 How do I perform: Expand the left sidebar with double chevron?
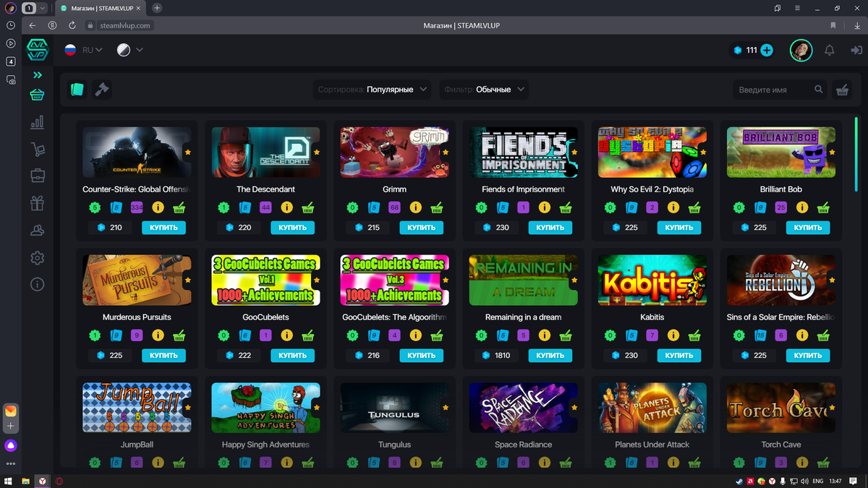tap(38, 74)
